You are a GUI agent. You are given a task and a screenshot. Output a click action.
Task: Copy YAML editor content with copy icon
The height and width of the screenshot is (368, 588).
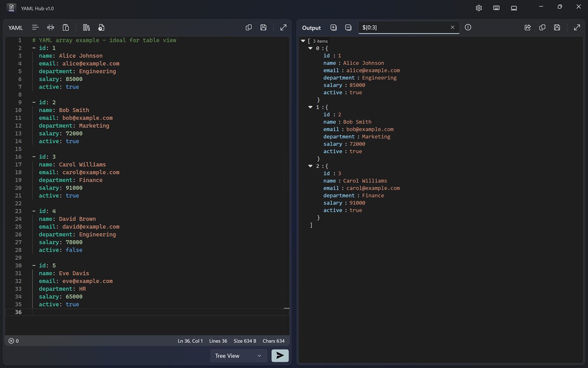[248, 28]
